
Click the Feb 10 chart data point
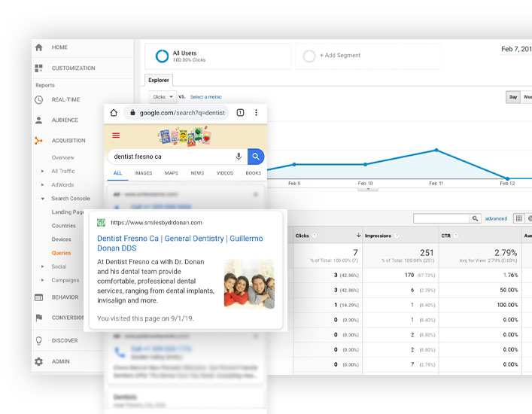pos(366,165)
